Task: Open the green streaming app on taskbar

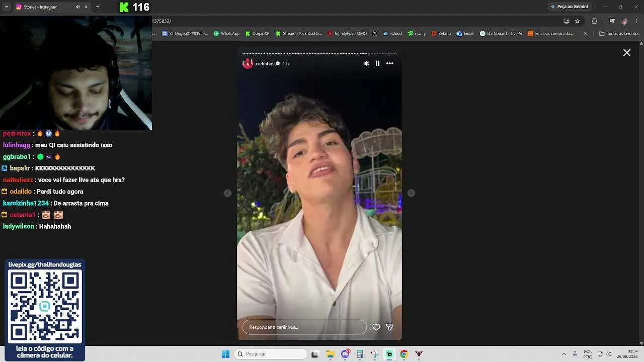Action: pos(389,354)
